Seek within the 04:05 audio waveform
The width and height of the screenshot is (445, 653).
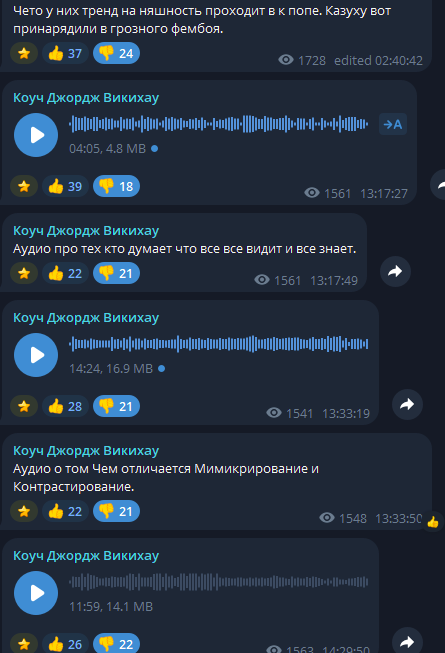pyautogui.click(x=219, y=124)
